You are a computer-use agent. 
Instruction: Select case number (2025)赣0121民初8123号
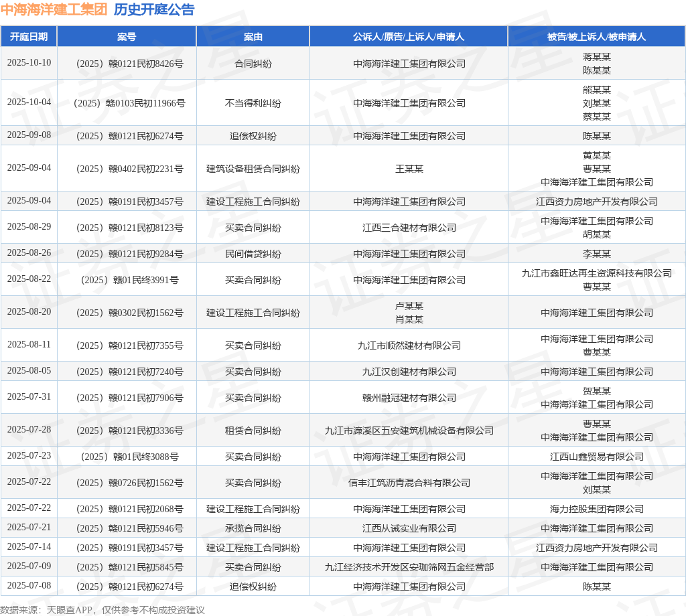point(129,228)
